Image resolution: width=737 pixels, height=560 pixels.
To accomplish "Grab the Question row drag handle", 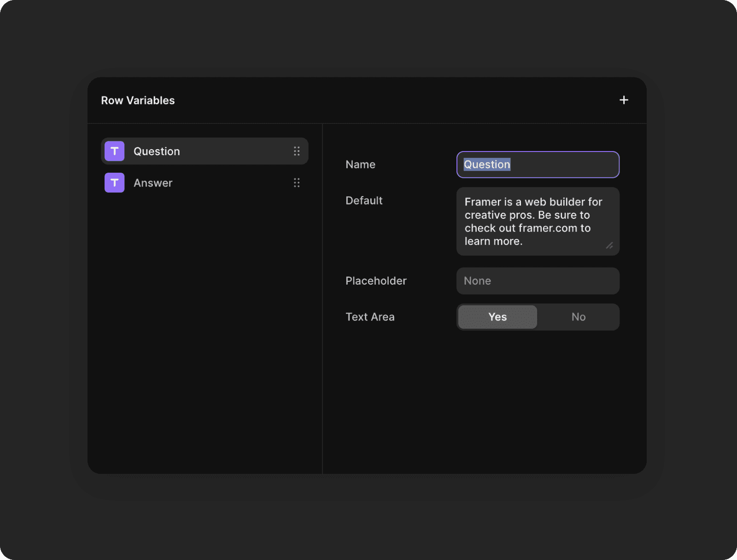I will pos(297,151).
